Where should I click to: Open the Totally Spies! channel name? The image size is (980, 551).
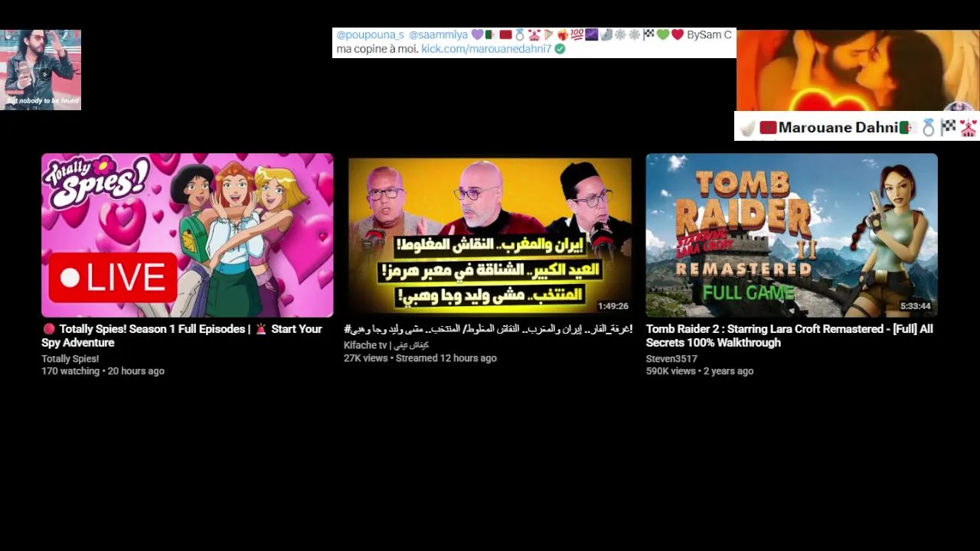pos(70,359)
